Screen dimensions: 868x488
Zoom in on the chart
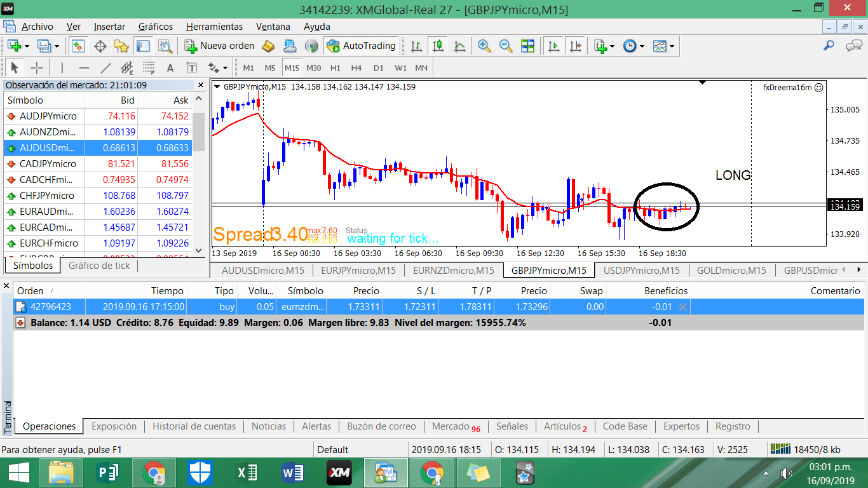484,46
